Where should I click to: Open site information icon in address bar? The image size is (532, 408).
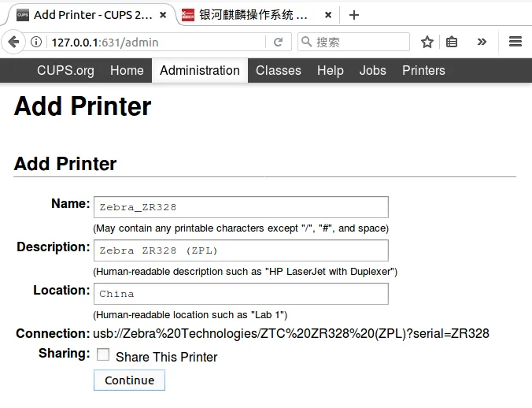[37, 42]
